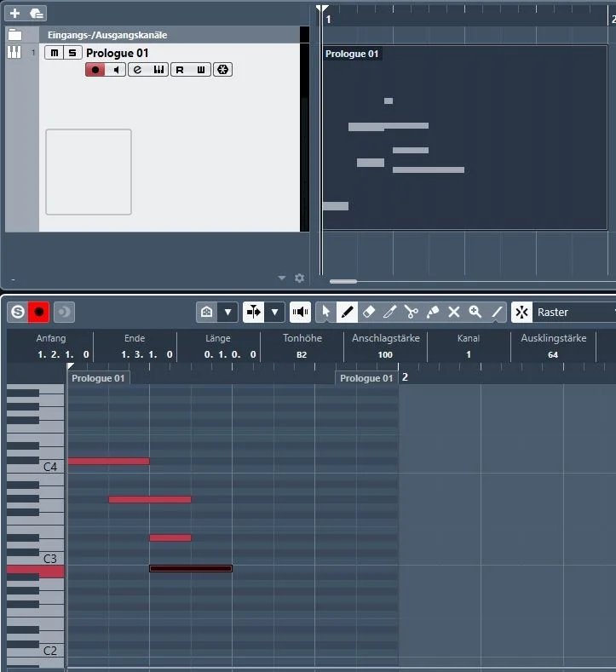The width and height of the screenshot is (616, 672).
Task: Select the Prologue 01 MIDI part in arrangement
Action: (x=464, y=137)
